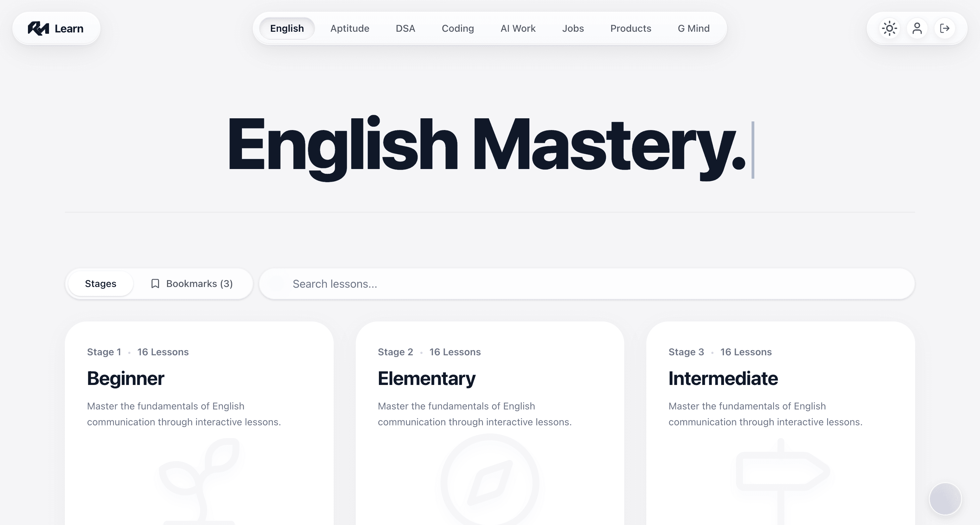Select the Stages tab
Image resolution: width=980 pixels, height=525 pixels.
point(100,284)
